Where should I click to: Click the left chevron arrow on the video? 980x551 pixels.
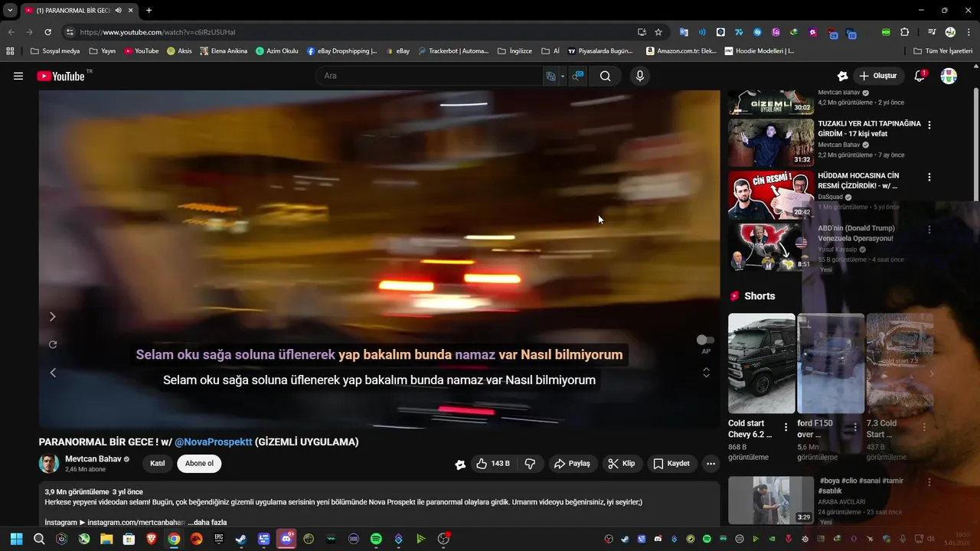(x=53, y=373)
